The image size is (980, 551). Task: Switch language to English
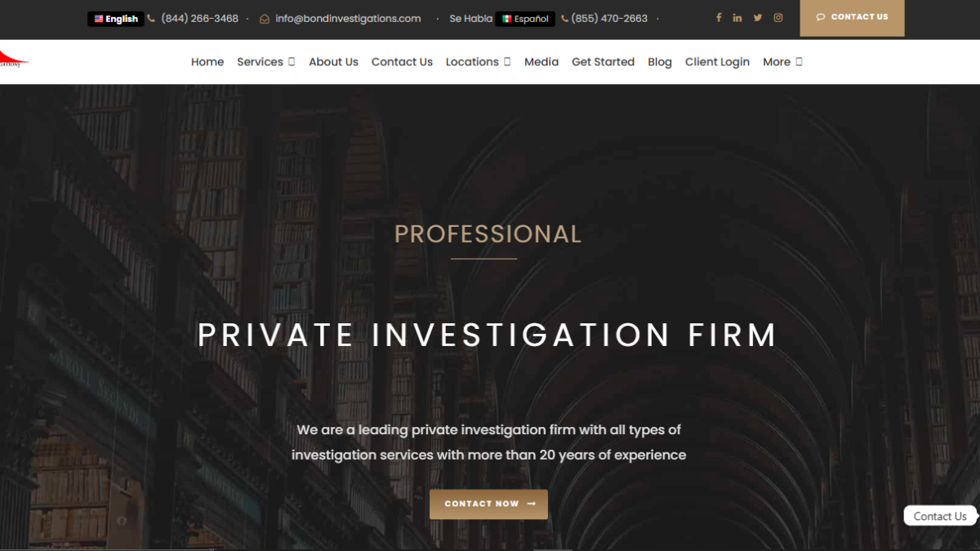pos(116,19)
